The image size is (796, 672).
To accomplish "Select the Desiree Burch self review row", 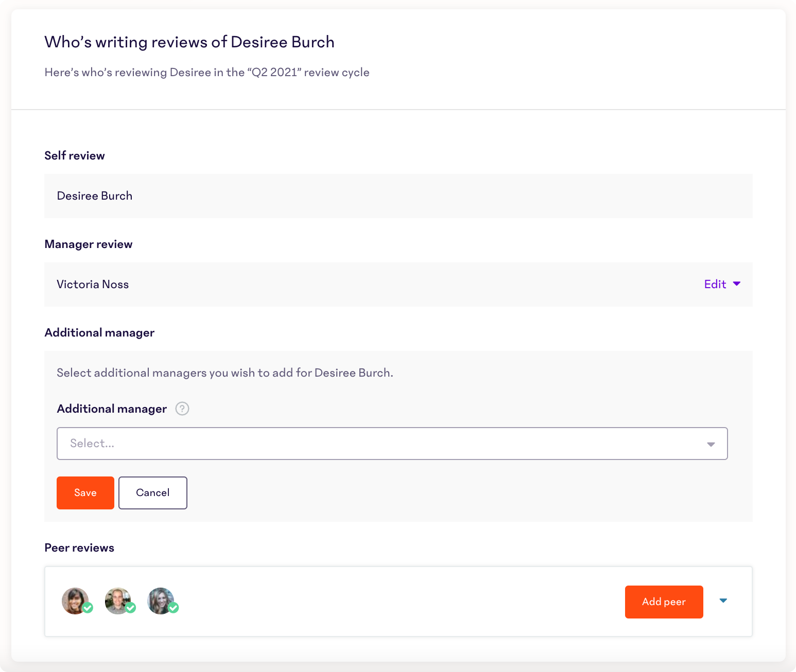I will point(399,196).
